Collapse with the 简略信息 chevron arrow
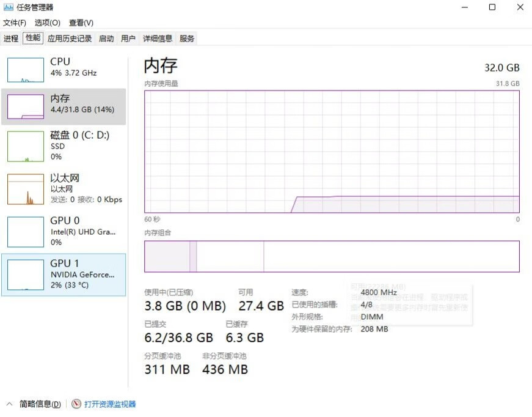Screen dimensions: 532x417 tap(10, 404)
